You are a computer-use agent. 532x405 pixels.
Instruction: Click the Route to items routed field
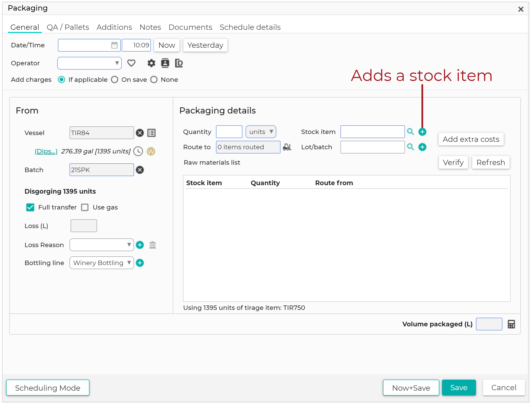pos(248,147)
